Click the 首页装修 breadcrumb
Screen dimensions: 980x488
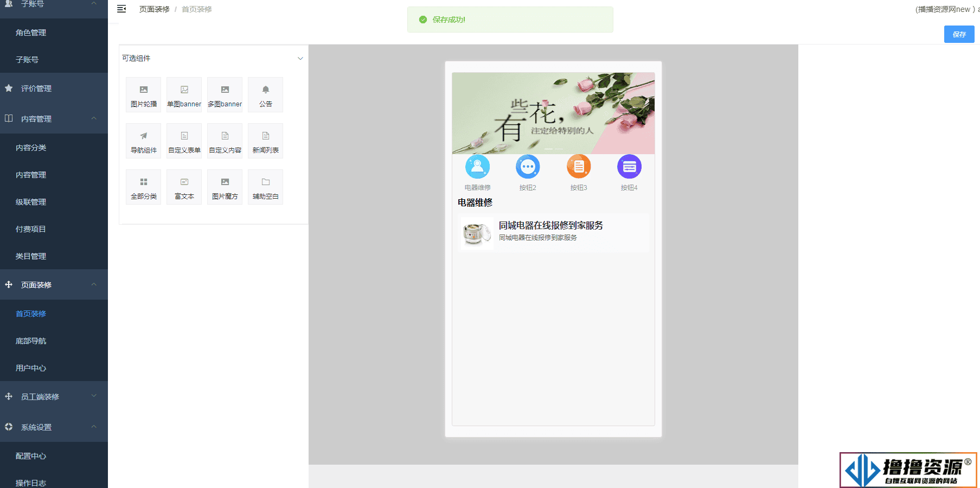tap(197, 9)
